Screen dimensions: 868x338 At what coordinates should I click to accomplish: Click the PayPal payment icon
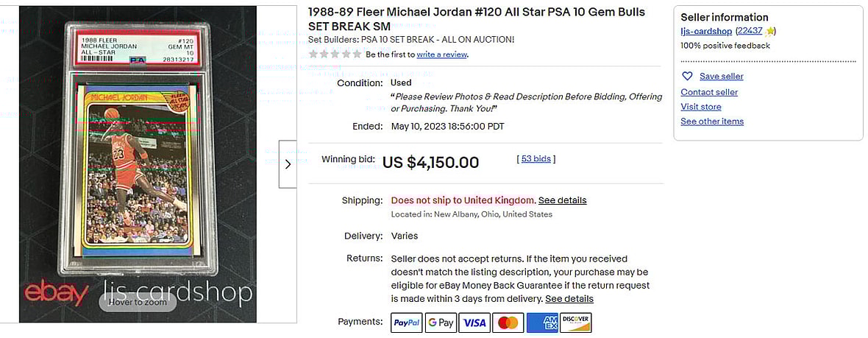(x=406, y=323)
